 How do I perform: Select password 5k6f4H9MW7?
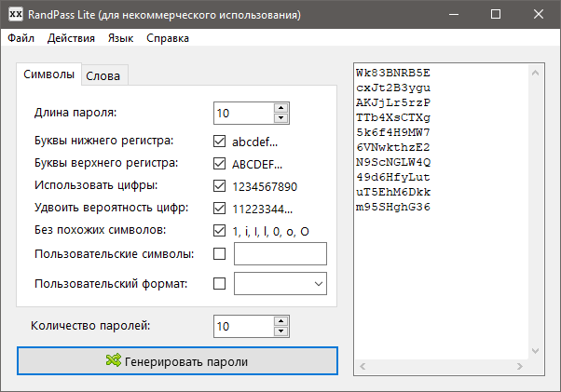click(393, 132)
